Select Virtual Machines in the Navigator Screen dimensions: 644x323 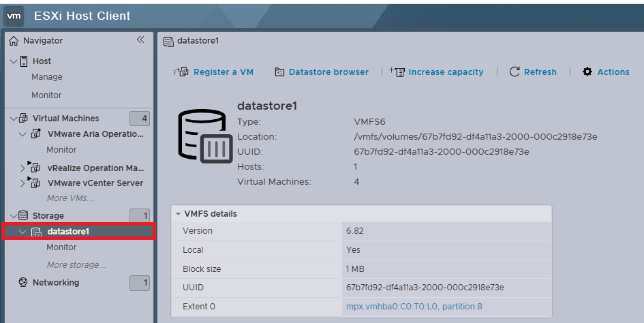tap(65, 119)
